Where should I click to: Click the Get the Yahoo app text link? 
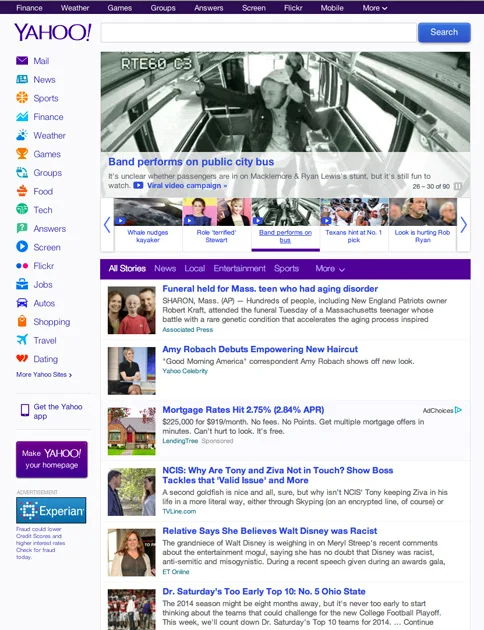[58, 411]
